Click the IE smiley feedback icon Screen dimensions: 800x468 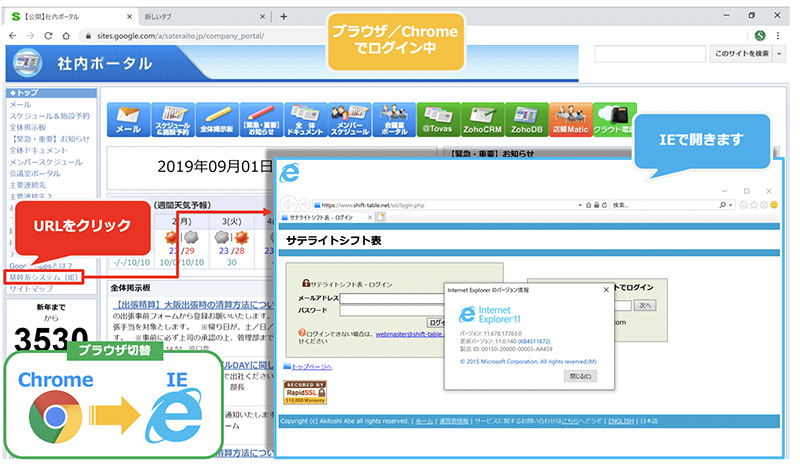pos(774,205)
